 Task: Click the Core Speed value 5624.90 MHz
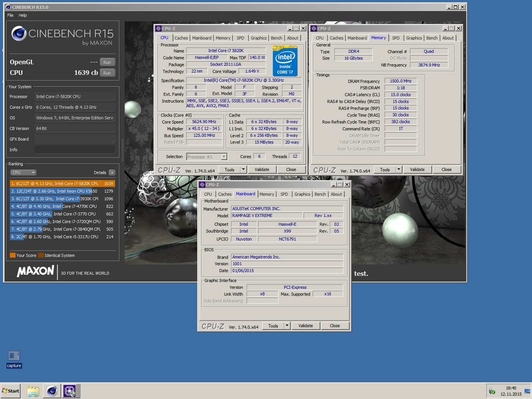(204, 122)
